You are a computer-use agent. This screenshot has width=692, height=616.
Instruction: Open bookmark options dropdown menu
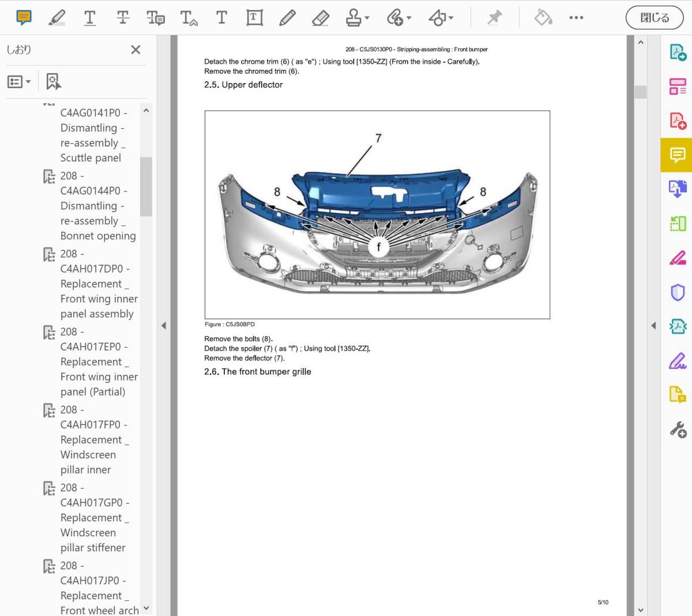[19, 82]
